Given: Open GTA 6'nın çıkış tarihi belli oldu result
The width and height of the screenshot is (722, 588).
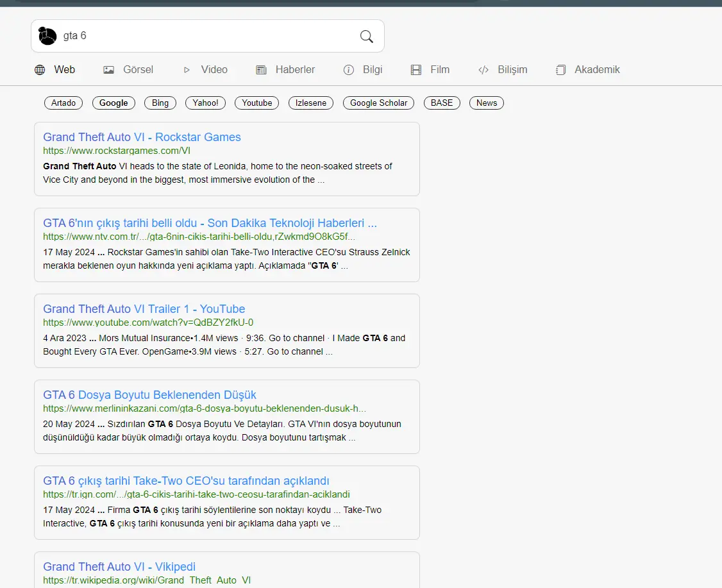Looking at the screenshot, I should pos(210,223).
